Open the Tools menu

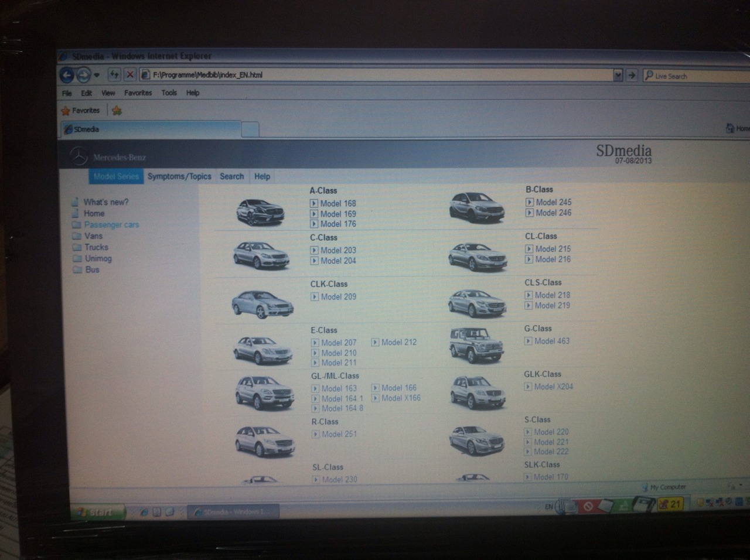(x=169, y=93)
